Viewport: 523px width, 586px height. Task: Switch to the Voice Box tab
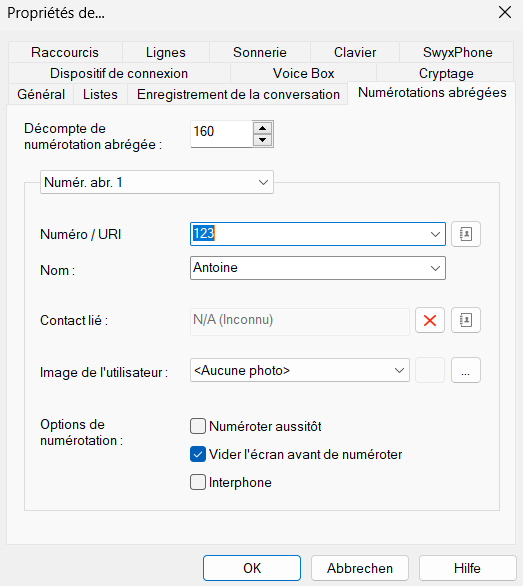click(x=303, y=73)
